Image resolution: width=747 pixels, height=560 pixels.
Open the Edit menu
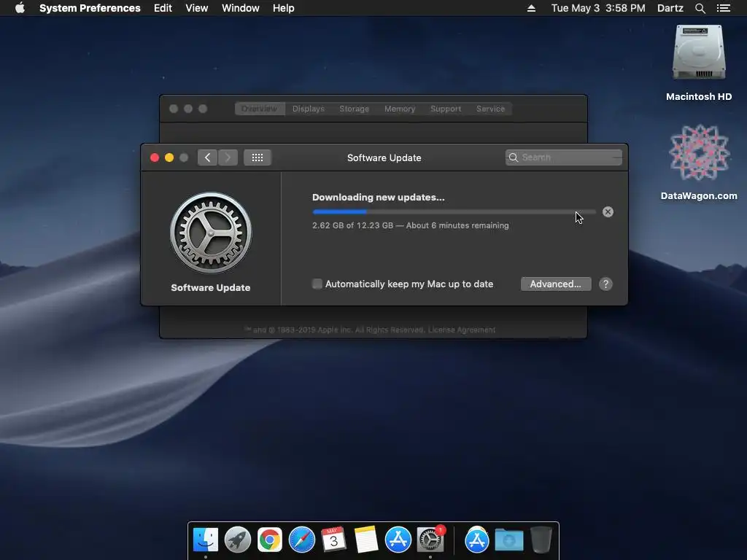163,8
